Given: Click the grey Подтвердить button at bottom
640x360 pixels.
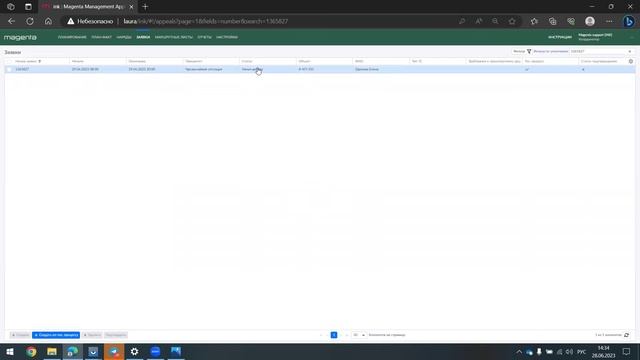Looking at the screenshot, I should [x=116, y=335].
